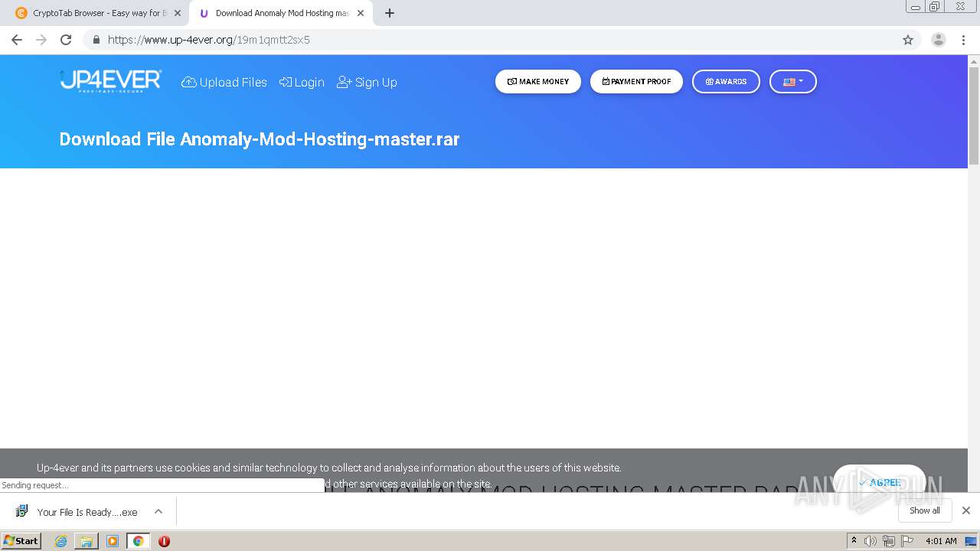Click the AWARDS button
This screenshot has width=980, height=551.
tap(726, 82)
